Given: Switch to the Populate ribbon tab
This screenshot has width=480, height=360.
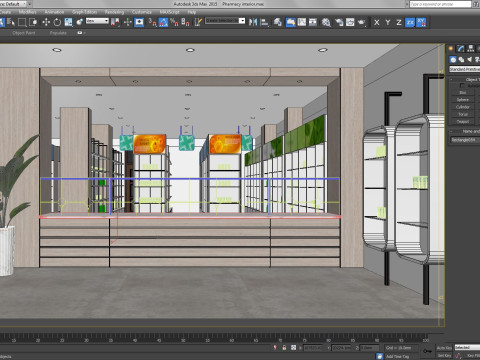Looking at the screenshot, I should point(58,33).
